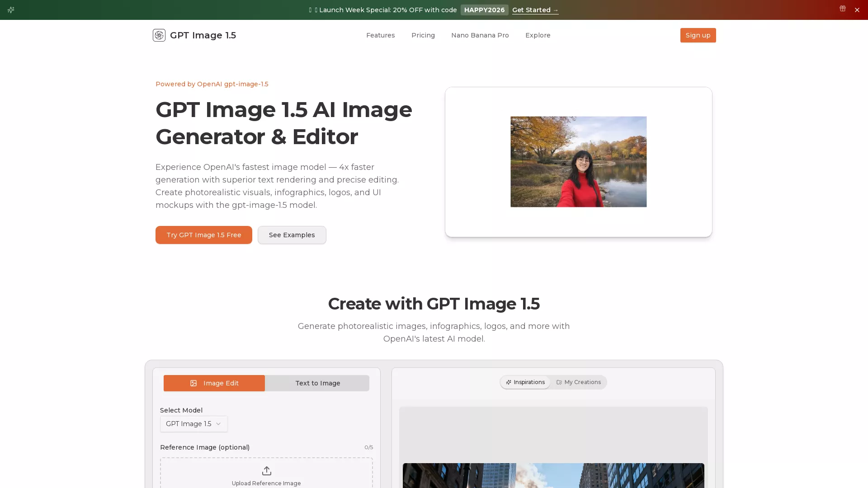The image size is (868, 488).
Task: Open the Explore menu item
Action: 538,35
